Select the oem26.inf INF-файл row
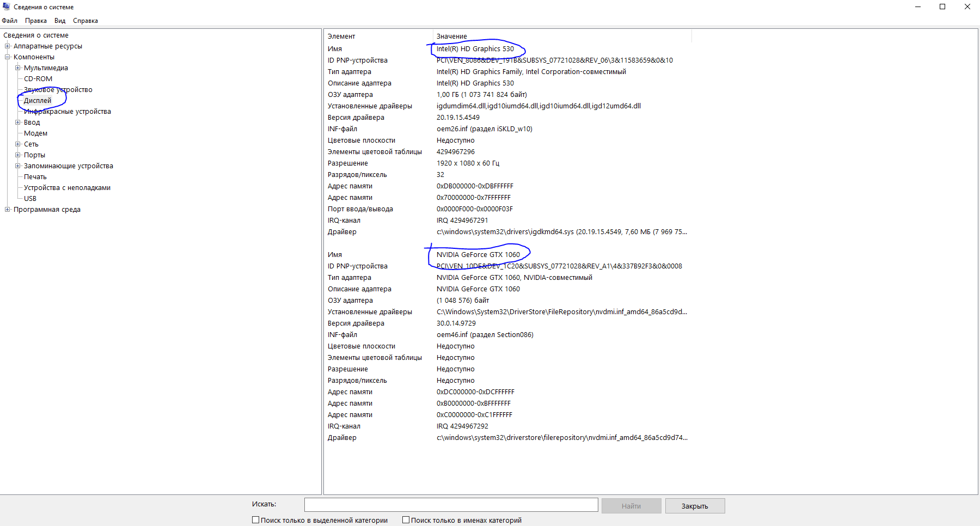Screen dimensions: 980x526 [506, 129]
